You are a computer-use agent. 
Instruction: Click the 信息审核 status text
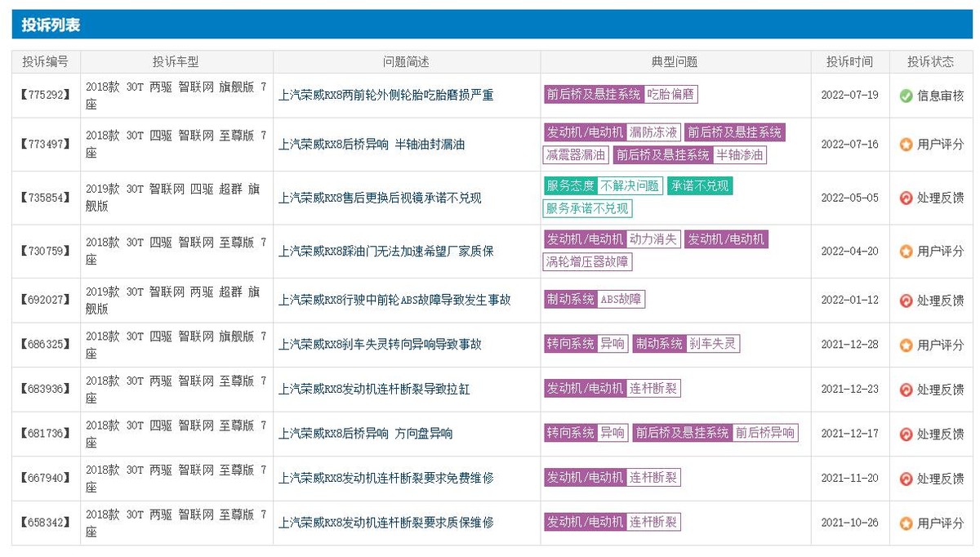pos(941,96)
